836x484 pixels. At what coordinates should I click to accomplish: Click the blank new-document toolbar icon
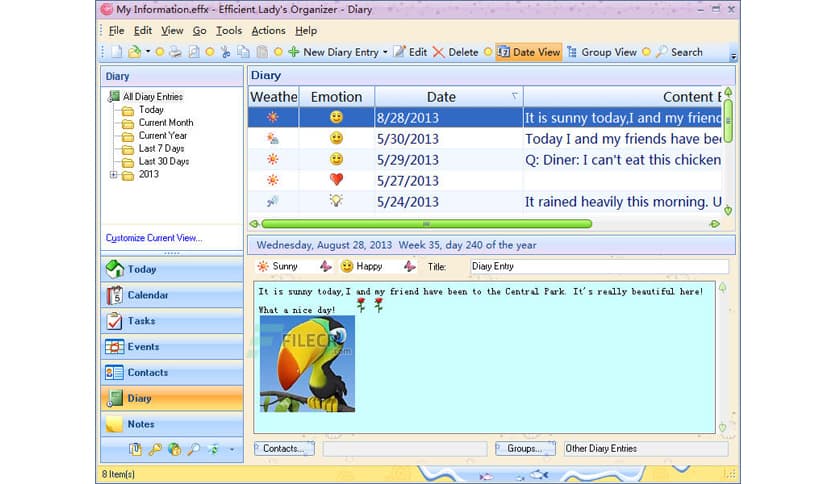pyautogui.click(x=116, y=52)
